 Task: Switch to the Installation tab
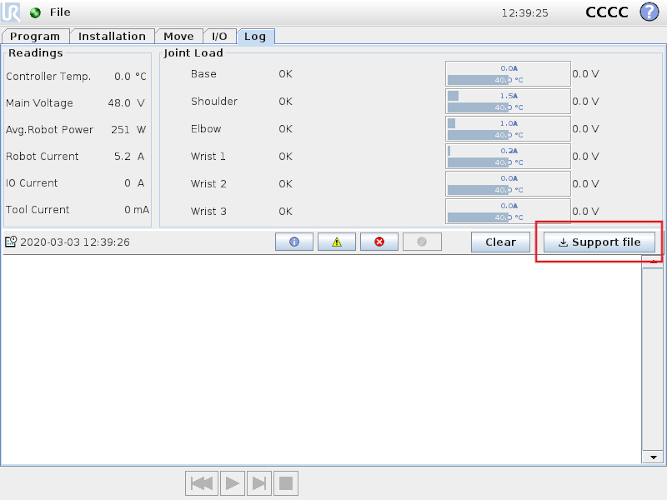click(x=112, y=36)
